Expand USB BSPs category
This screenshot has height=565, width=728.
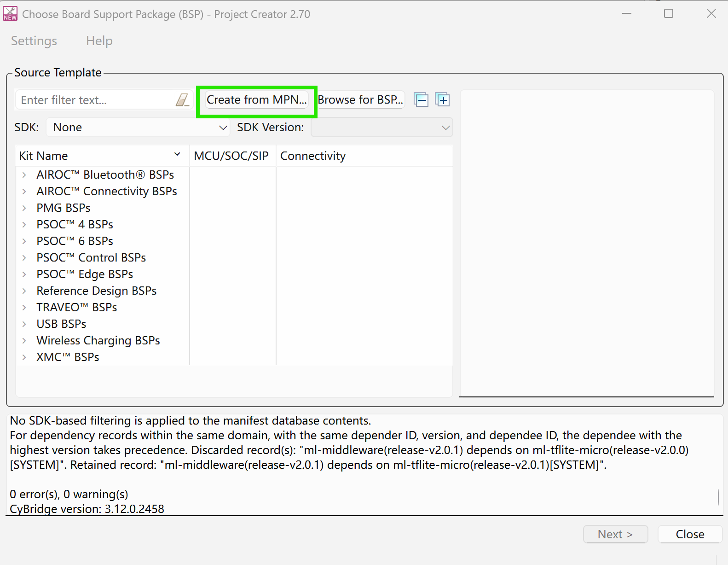tap(24, 324)
